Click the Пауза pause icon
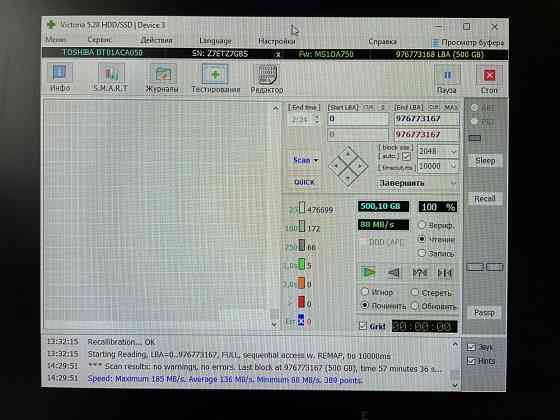Viewport: 560px width, 420px height. [447, 79]
